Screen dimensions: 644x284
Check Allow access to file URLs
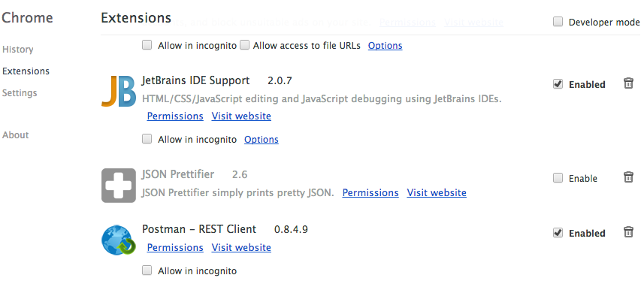point(245,45)
